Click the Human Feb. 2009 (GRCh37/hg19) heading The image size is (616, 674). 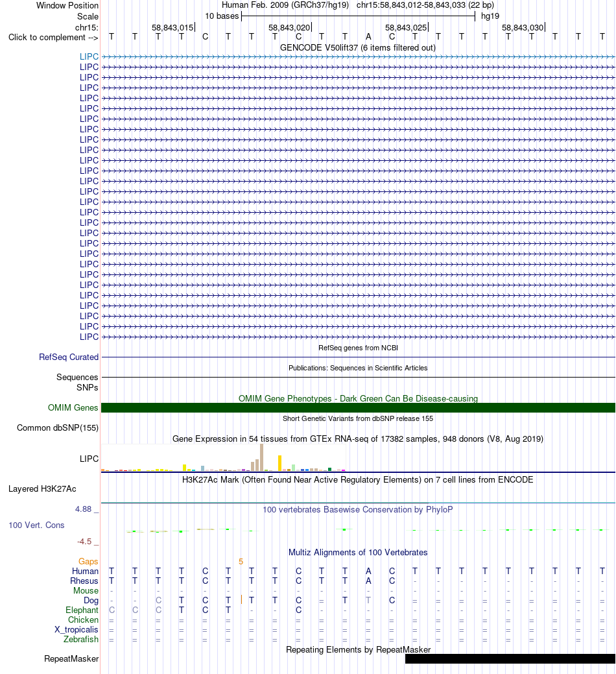(285, 5)
